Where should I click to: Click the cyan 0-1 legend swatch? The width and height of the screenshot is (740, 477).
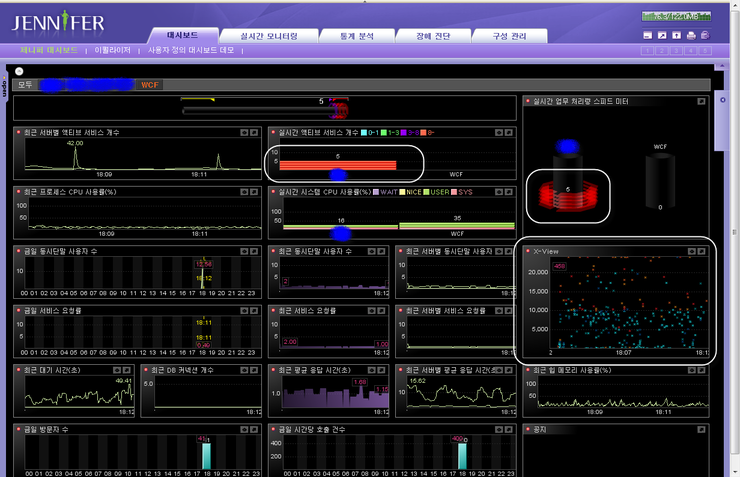364,133
